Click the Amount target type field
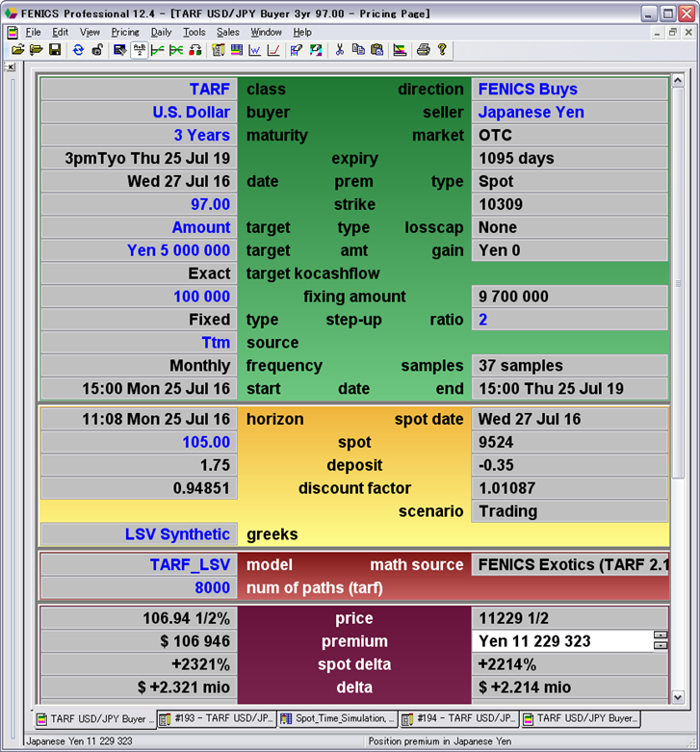Viewport: 700px width, 752px height. (x=139, y=227)
